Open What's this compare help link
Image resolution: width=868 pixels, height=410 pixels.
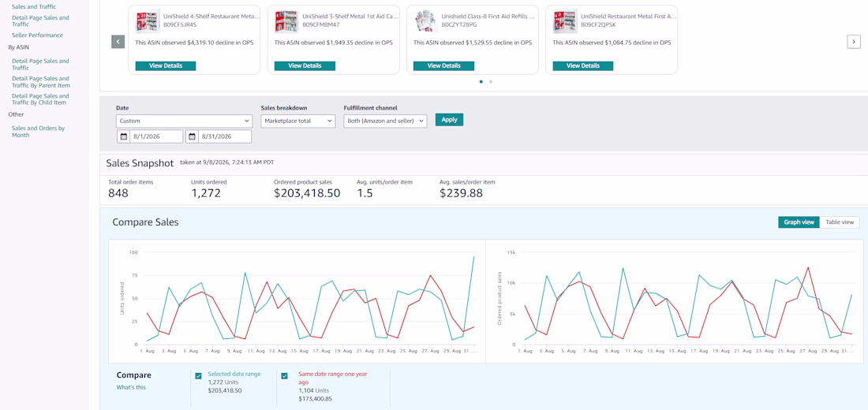131,387
